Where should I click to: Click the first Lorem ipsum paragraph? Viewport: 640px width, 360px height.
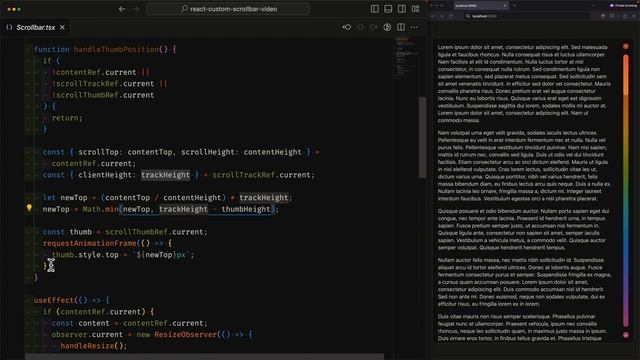(524, 84)
